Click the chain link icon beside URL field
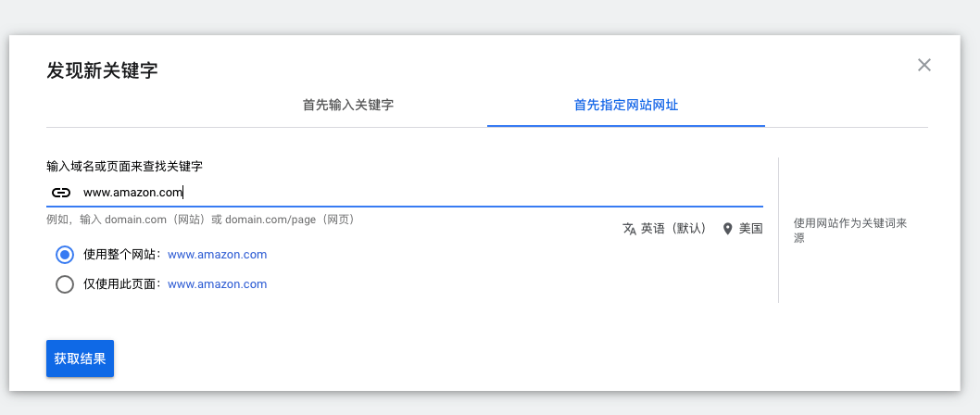 60,193
